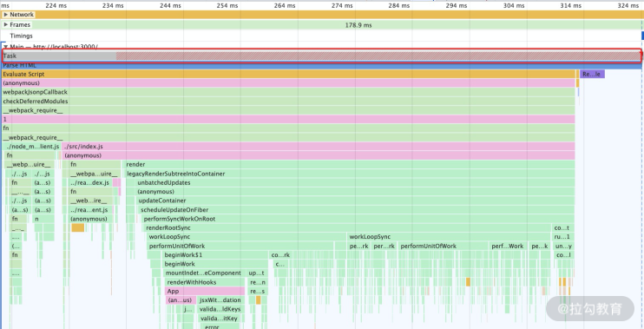The width and height of the screenshot is (644, 329).
Task: Select the 178.9 ms frame
Action: tap(358, 25)
